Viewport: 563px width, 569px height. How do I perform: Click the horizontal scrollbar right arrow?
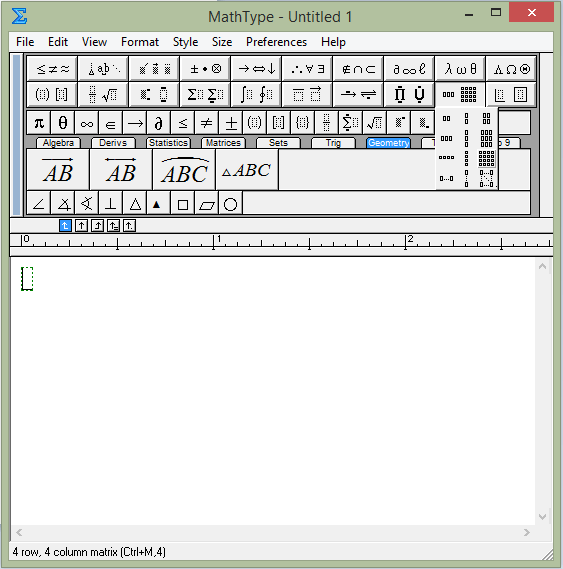click(x=527, y=532)
